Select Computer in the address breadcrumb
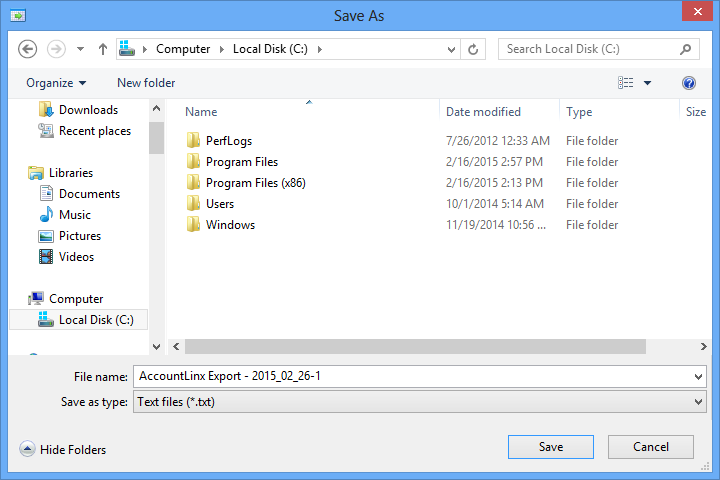720x480 pixels. point(183,49)
